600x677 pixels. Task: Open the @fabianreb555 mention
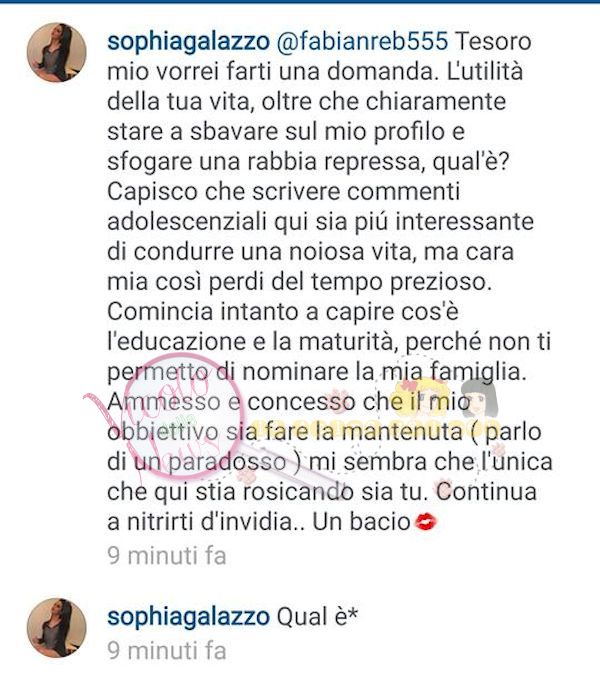point(362,41)
